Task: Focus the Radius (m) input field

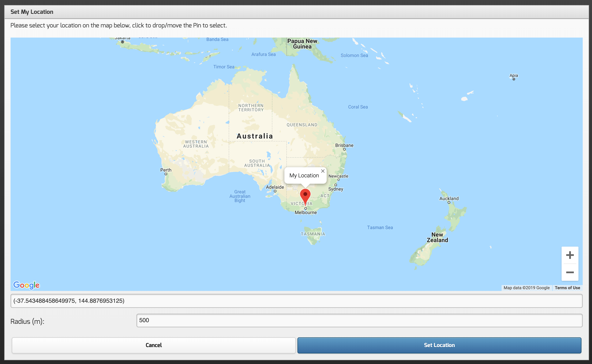Action: tap(359, 320)
